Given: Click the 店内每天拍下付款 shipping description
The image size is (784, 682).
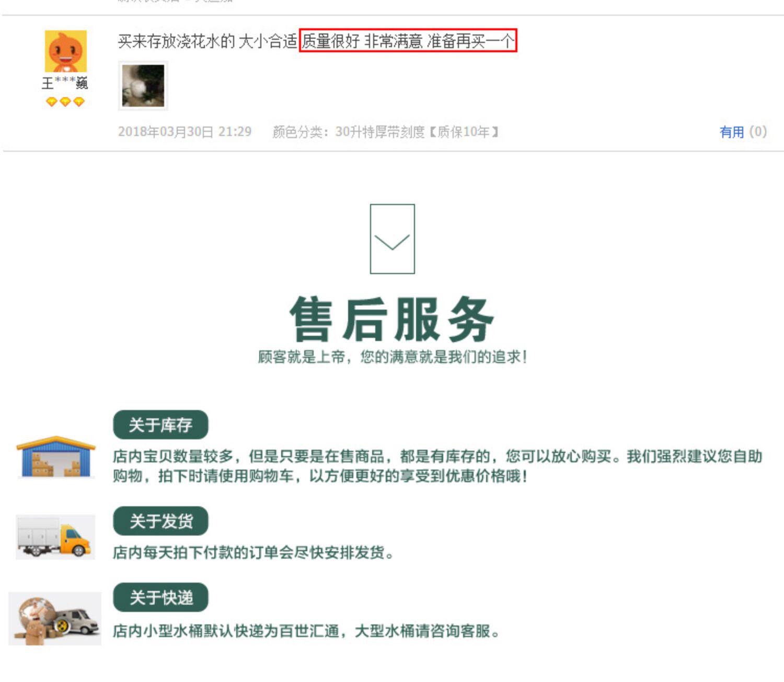Looking at the screenshot, I should (x=253, y=552).
